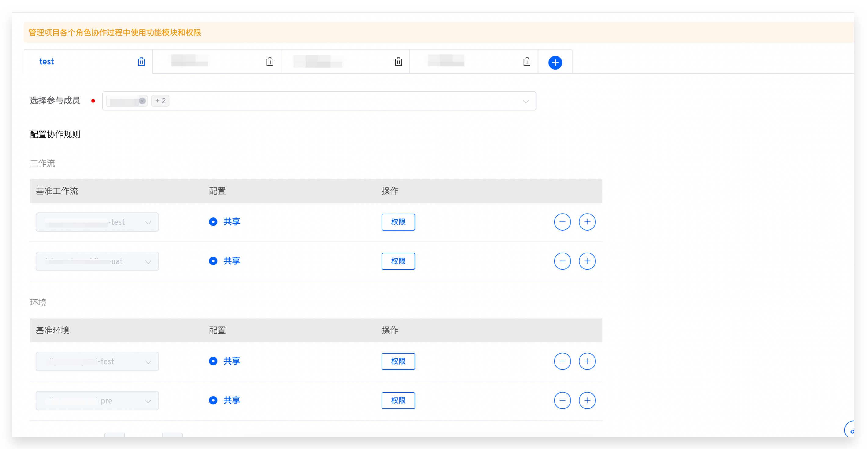Add a new role with blue plus button
The image size is (868, 449).
[555, 62]
